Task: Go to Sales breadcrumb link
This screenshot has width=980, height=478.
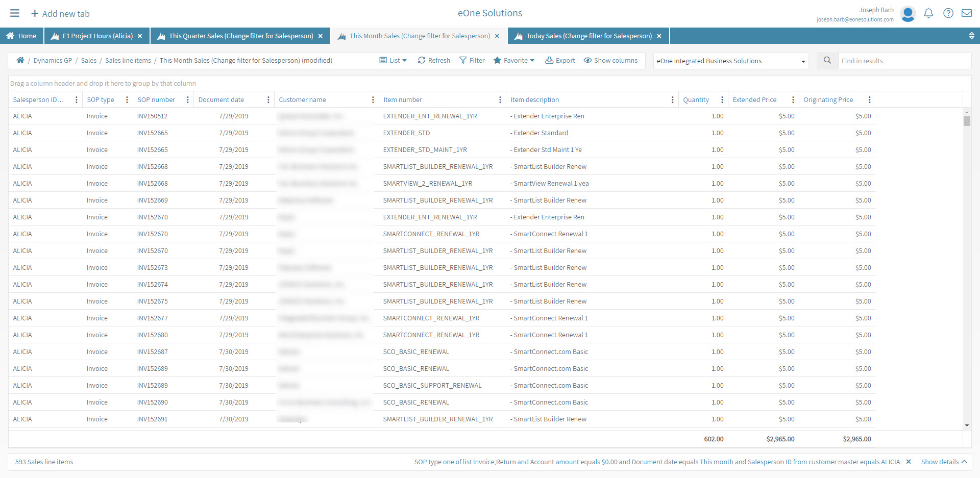Action: (89, 60)
